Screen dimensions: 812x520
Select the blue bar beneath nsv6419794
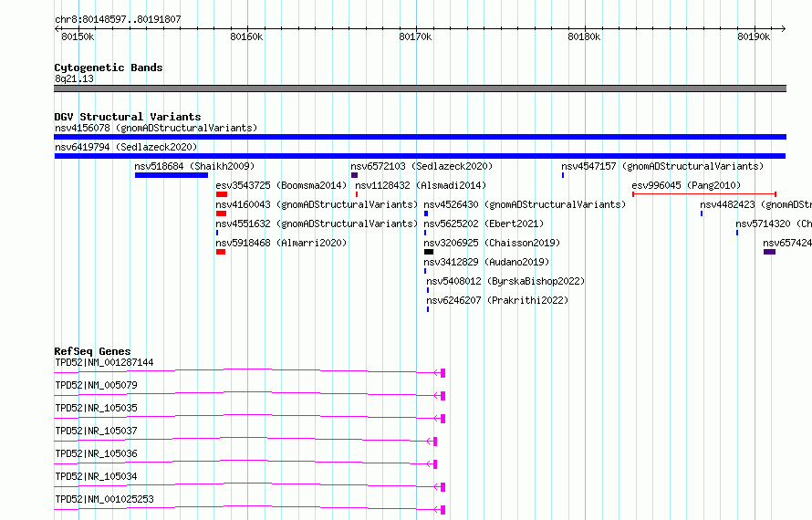420,156
